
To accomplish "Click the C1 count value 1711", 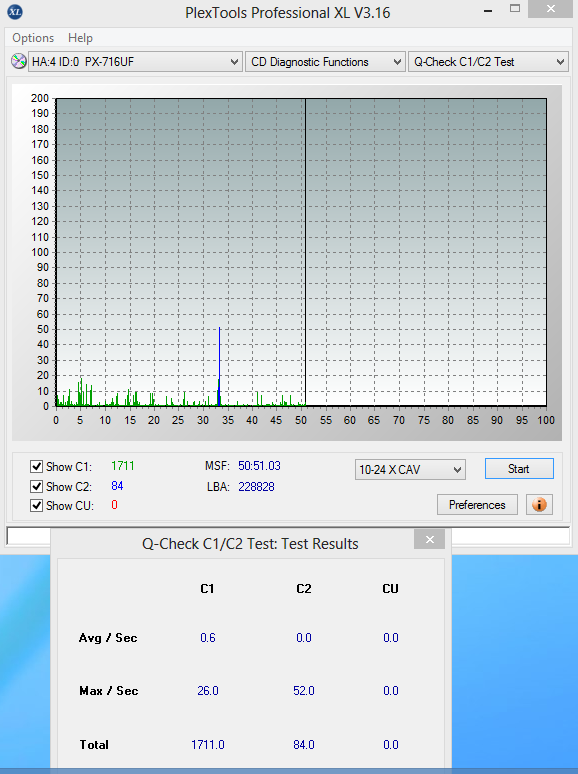I will coord(122,466).
